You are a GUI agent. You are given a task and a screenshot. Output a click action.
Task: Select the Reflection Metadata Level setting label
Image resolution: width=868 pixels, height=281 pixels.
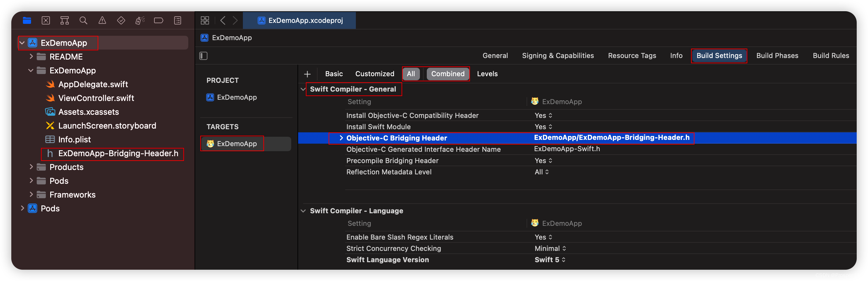(388, 172)
